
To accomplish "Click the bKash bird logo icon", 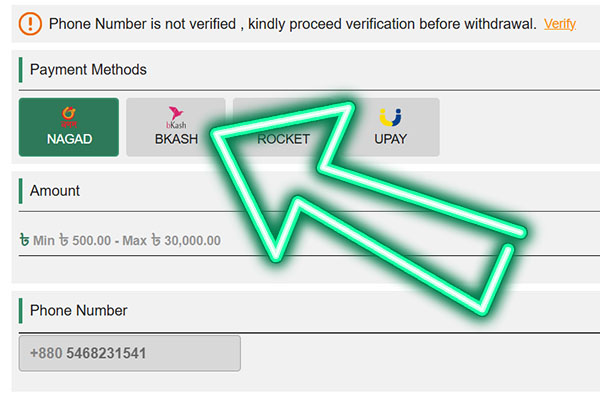I will coord(176,116).
